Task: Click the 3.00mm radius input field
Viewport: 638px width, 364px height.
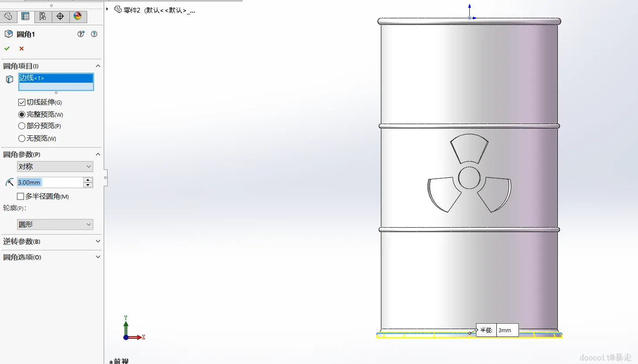Action: click(x=50, y=182)
